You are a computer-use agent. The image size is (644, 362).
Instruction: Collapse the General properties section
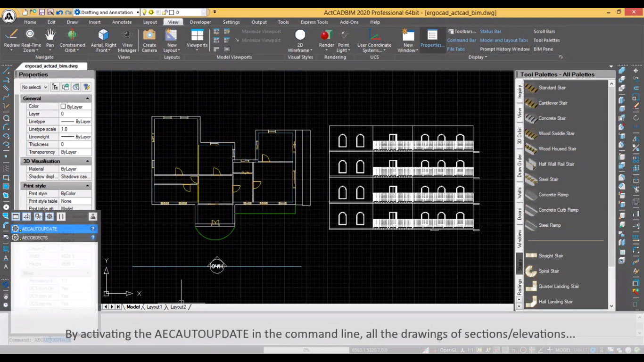click(x=87, y=99)
